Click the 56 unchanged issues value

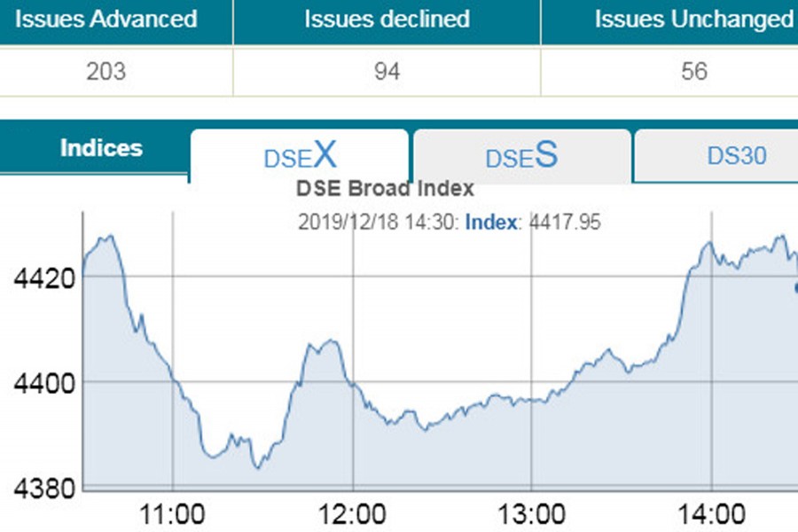coord(693,71)
